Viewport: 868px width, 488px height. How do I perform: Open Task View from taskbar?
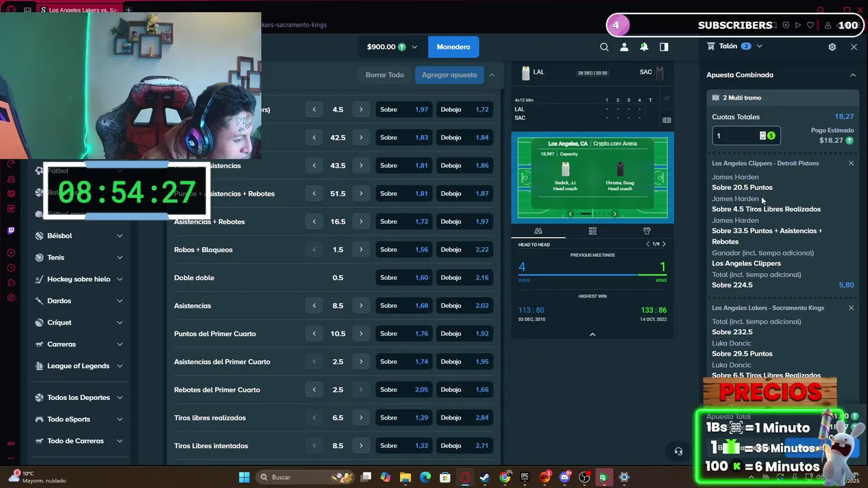[x=366, y=477]
